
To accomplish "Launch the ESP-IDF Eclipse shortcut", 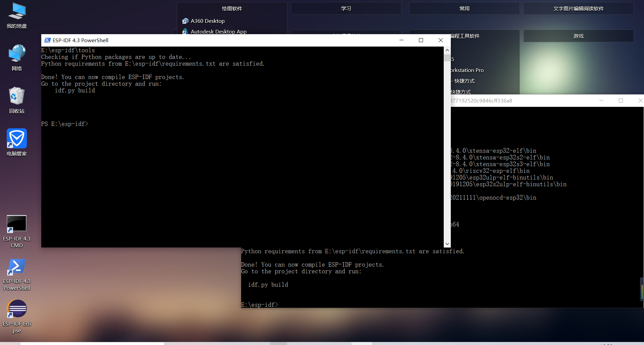I will point(17,317).
